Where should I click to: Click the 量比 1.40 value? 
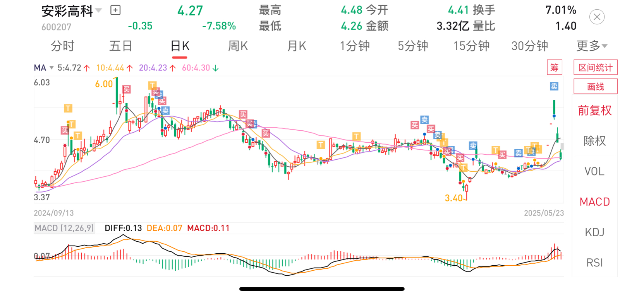(566, 26)
